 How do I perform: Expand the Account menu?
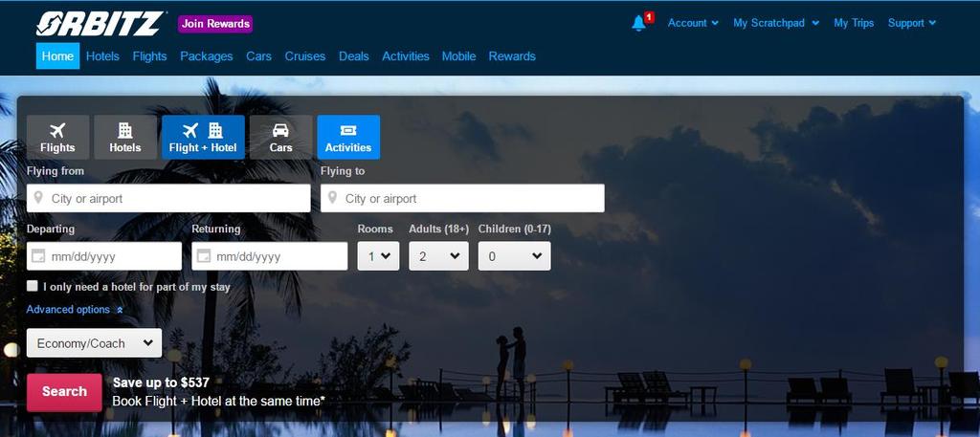pyautogui.click(x=693, y=23)
